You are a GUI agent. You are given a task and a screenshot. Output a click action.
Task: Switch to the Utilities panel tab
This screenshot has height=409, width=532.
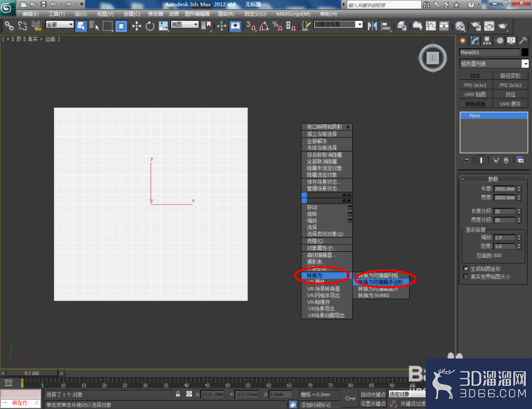coord(523,41)
